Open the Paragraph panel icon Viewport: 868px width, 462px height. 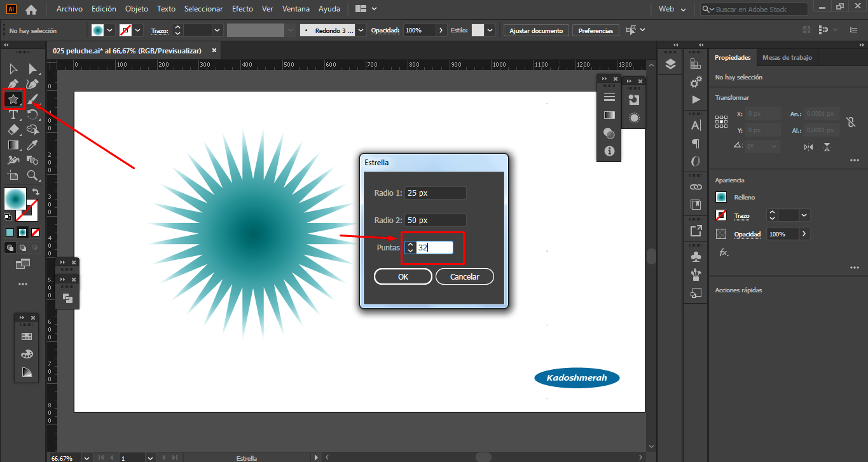click(696, 144)
